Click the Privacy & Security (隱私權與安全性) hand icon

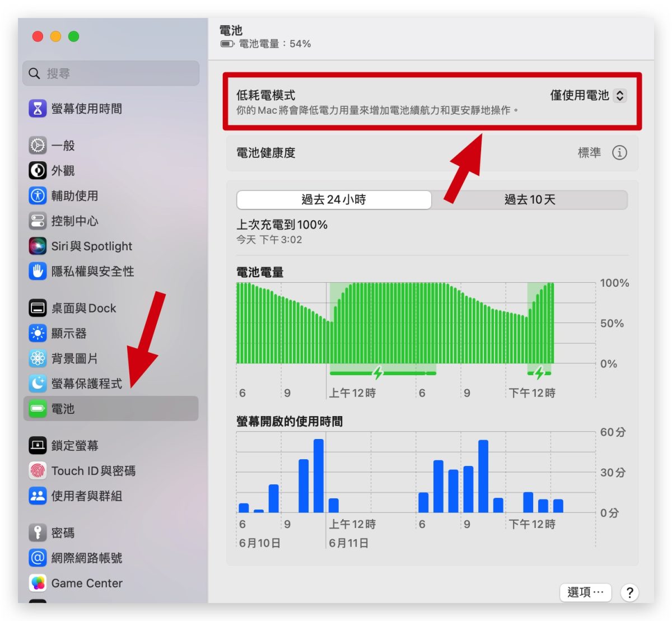pos(38,271)
